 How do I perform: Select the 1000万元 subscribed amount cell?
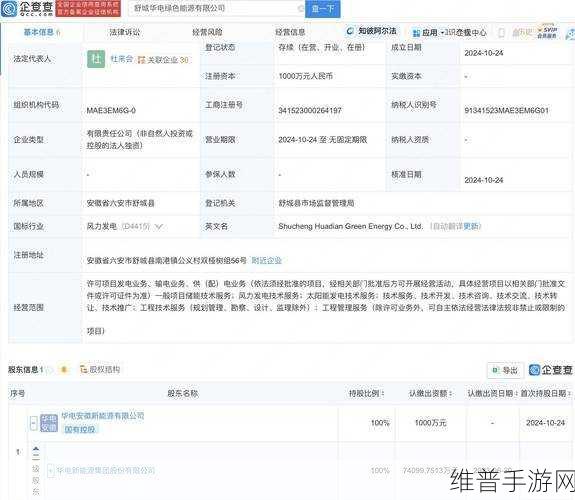click(x=431, y=423)
